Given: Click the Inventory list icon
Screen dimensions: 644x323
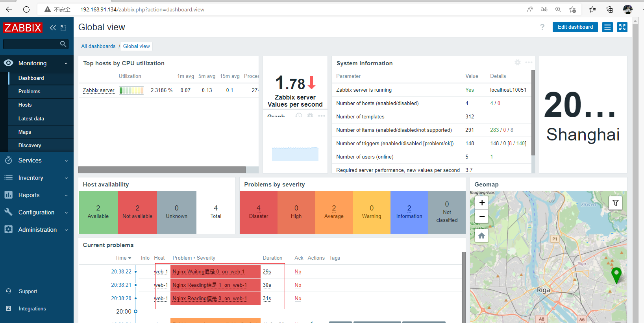Looking at the screenshot, I should [x=8, y=177].
